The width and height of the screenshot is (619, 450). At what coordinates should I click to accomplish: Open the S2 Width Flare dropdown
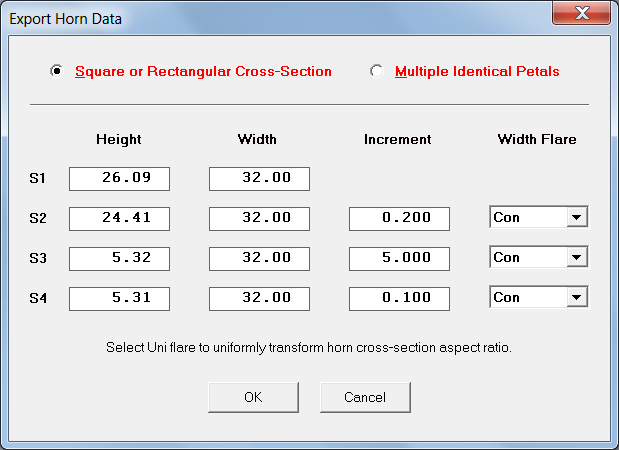(577, 217)
